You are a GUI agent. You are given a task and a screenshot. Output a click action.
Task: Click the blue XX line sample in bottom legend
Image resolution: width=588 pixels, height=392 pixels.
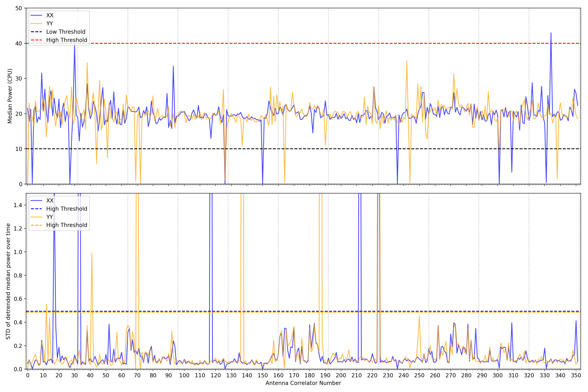36,201
